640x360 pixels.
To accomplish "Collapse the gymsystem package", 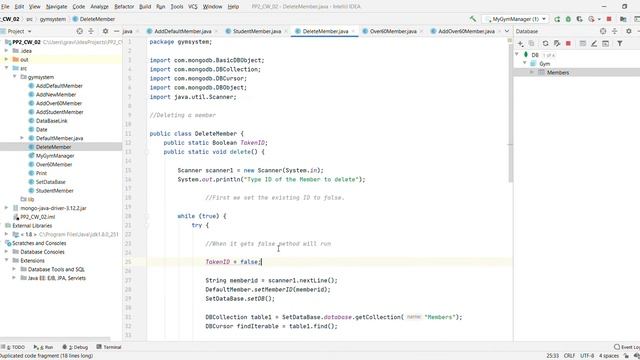I will point(14,77).
